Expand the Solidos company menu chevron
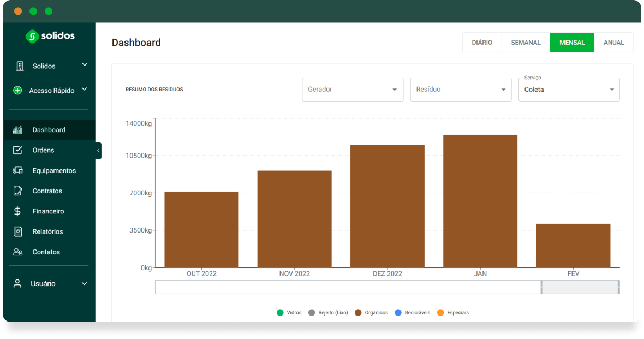Screen dimensions: 644x339 click(x=85, y=65)
